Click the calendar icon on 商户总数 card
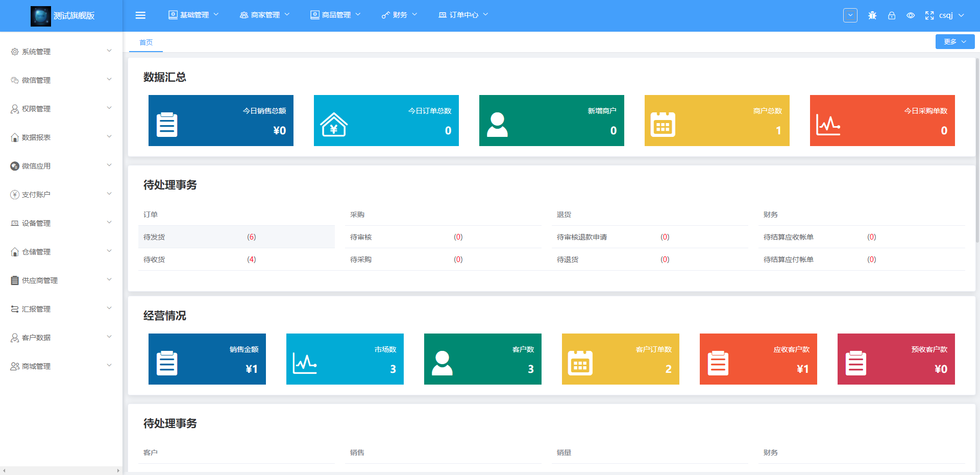This screenshot has height=475, width=980. coord(663,125)
